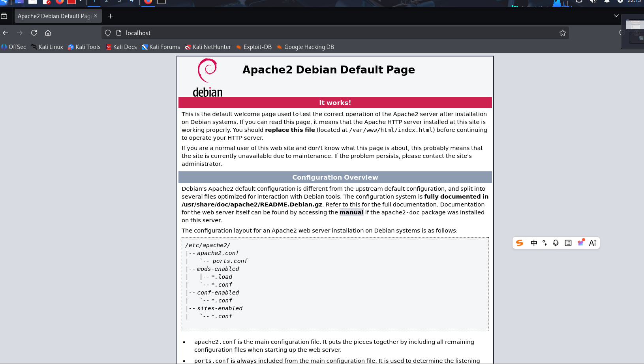
Task: Toggle the punctuation mode in input bar
Action: coord(544,243)
